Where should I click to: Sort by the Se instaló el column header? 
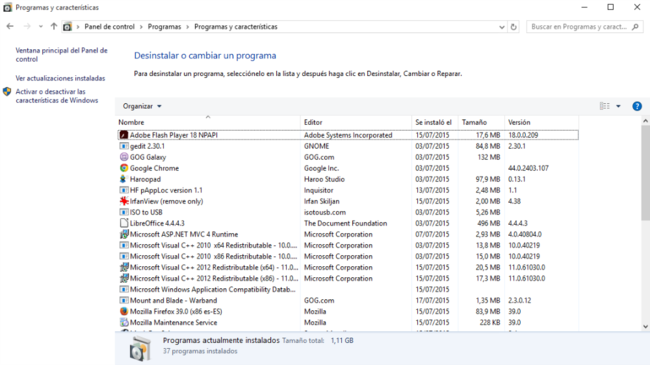click(435, 122)
